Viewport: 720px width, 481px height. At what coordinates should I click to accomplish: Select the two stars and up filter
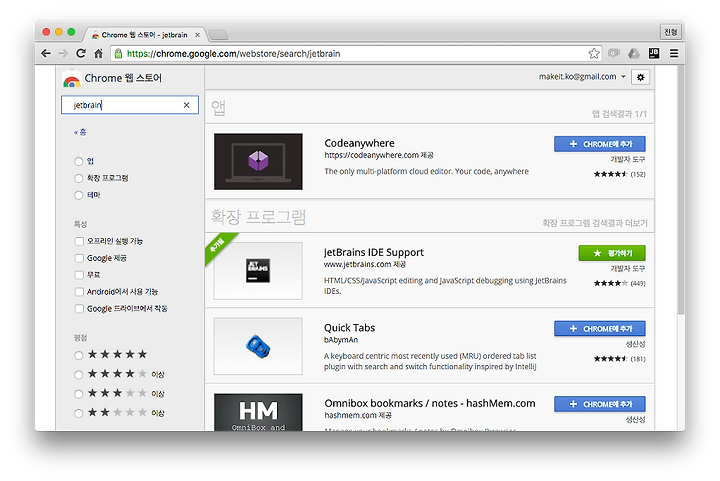coord(79,414)
